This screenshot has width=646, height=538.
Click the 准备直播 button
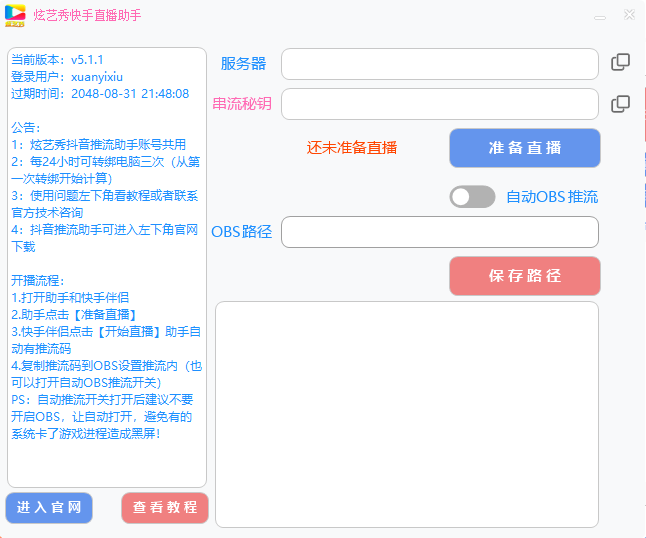524,148
